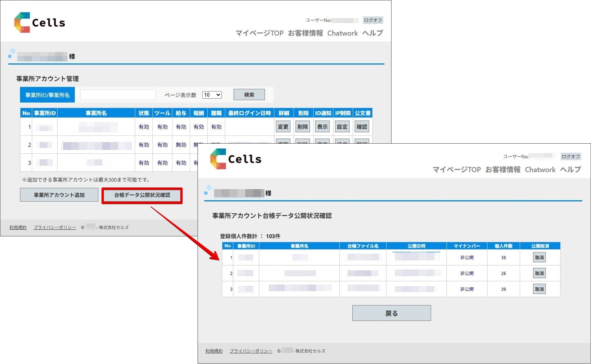Screen dimensions: 591x364
Task: Click the 検索 button
Action: click(249, 95)
